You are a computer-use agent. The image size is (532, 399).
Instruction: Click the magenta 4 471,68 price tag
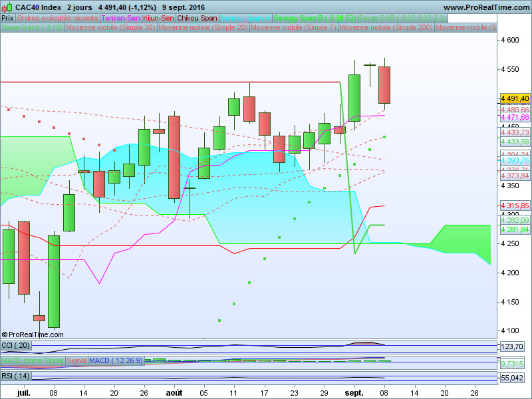[x=515, y=117]
